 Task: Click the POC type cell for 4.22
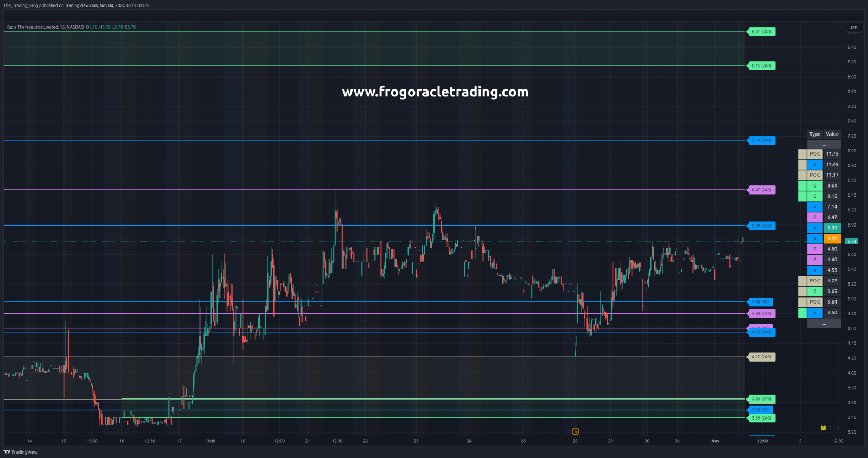[815, 281]
